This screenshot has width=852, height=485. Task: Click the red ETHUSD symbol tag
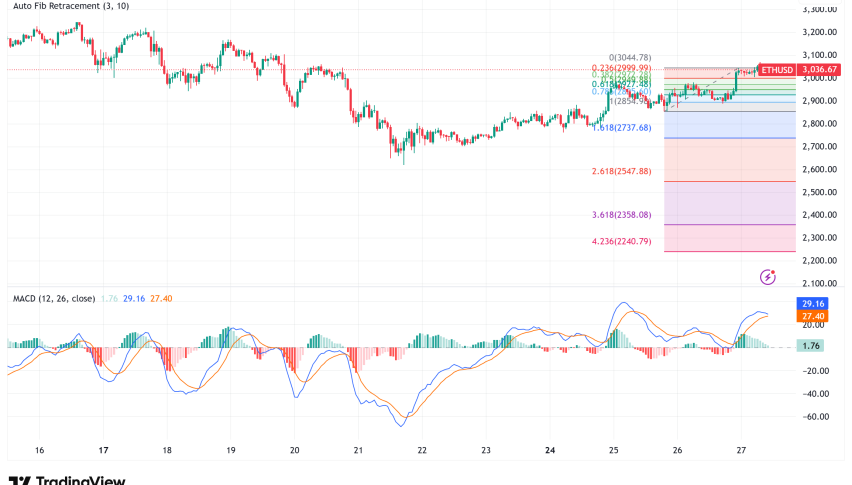point(776,69)
